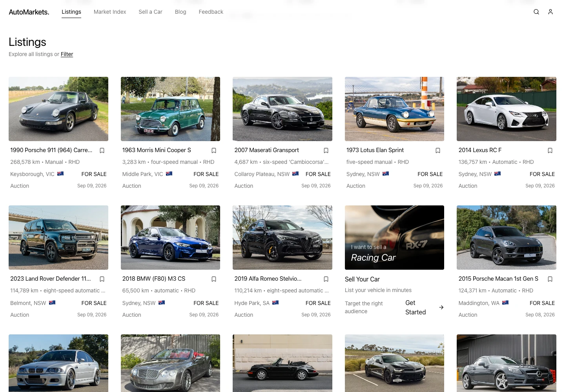Click the Sell Your Car heading
Image resolution: width=565 pixels, height=392 pixels.
[362, 279]
